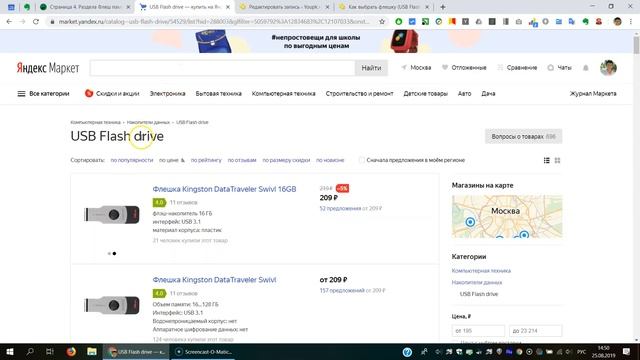Switch to Редактировать запись tab

(284, 7)
